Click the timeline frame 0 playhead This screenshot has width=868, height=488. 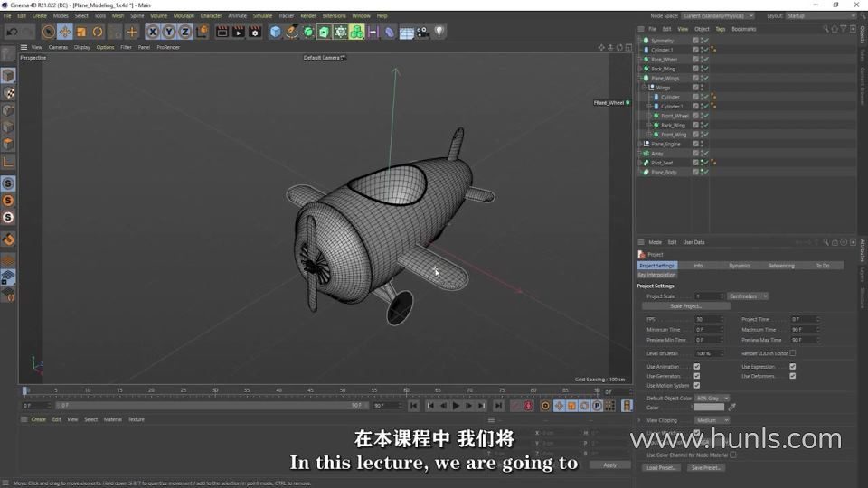click(x=25, y=391)
